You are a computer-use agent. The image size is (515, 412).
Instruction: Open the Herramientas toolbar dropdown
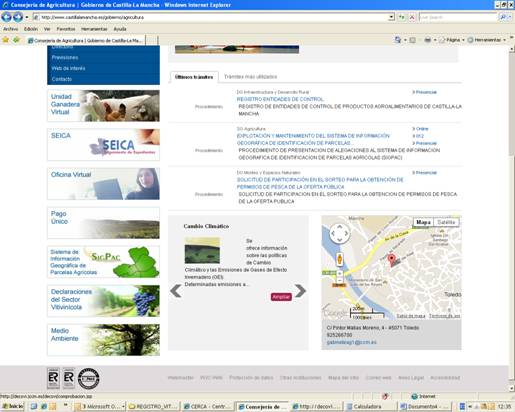[487, 40]
